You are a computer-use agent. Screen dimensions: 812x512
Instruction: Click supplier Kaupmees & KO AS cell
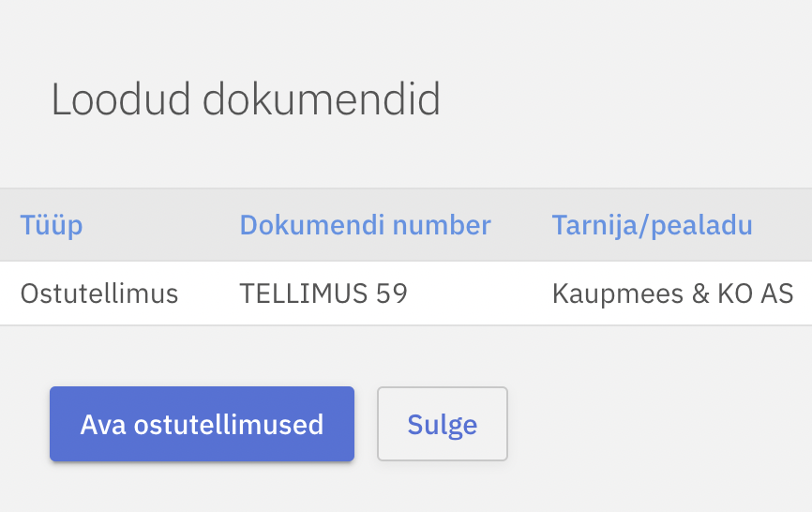672,294
